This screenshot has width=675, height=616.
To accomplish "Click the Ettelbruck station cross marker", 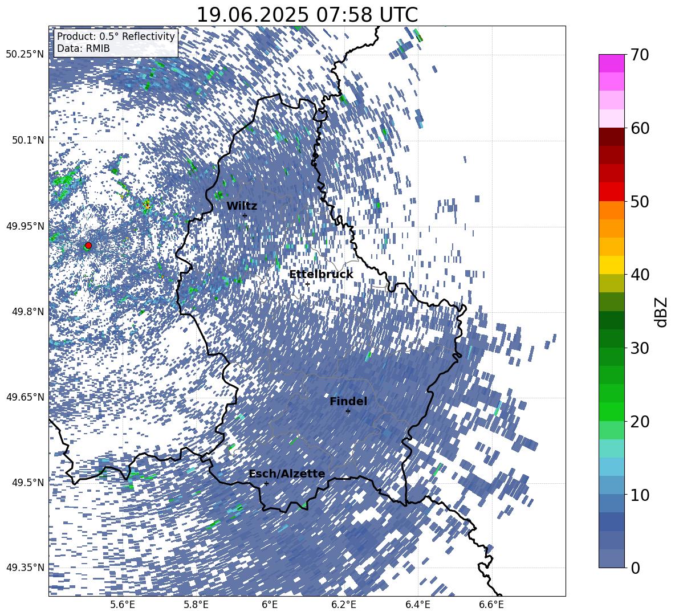I will coord(307,284).
